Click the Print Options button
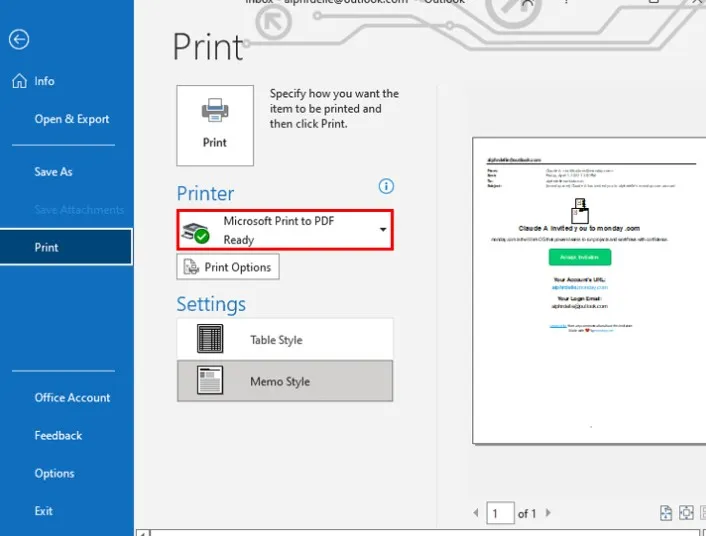Screen dimensions: 706x536 point(228,267)
